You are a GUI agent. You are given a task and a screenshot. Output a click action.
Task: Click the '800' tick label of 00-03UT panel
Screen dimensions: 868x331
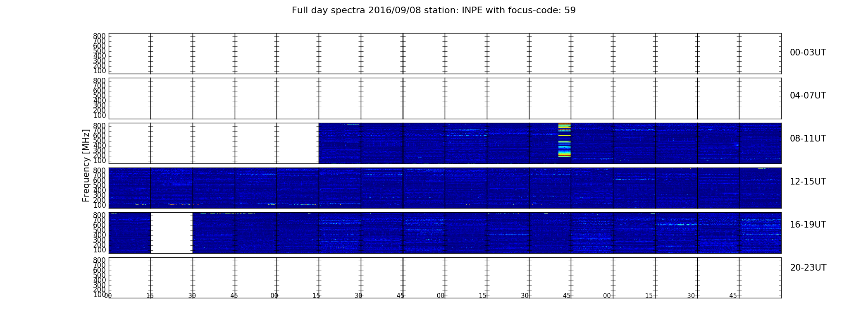99,36
